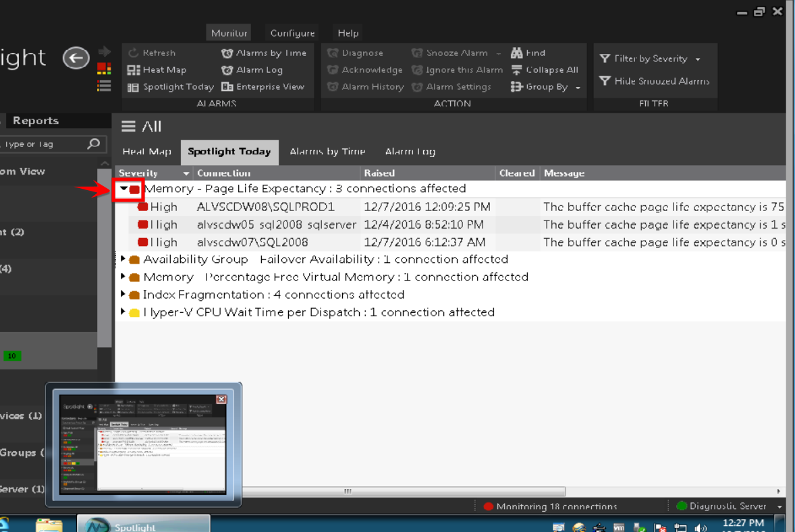
Task: Click the left panel vertical scrollbar
Action: 105,258
